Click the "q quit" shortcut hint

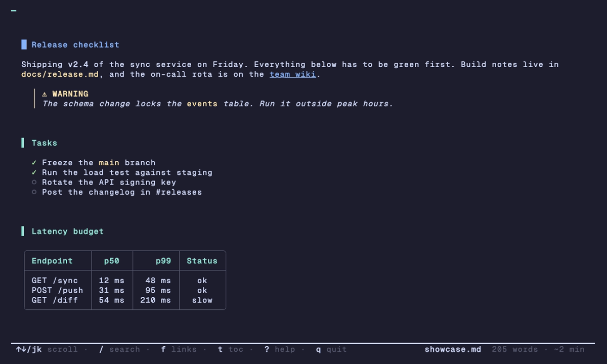point(331,349)
